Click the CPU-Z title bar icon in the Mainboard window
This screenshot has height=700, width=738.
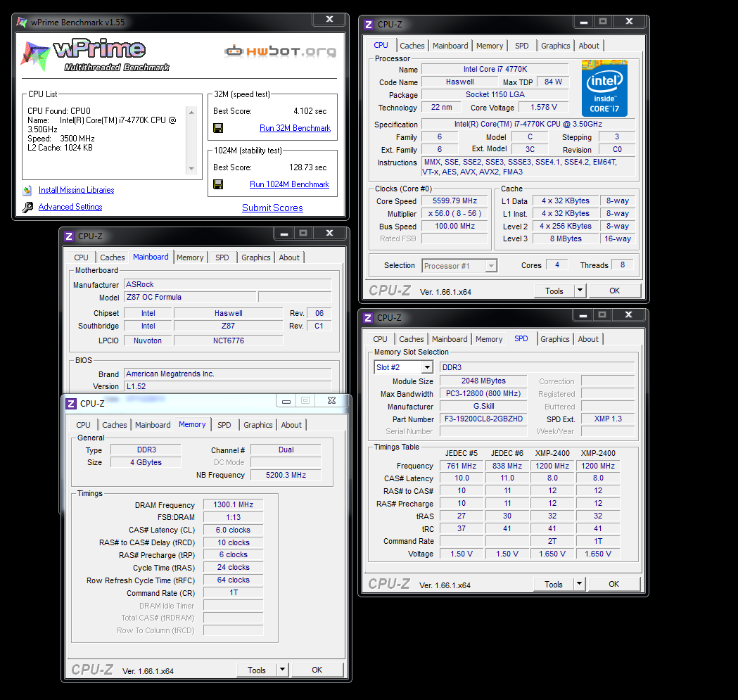pyautogui.click(x=69, y=236)
